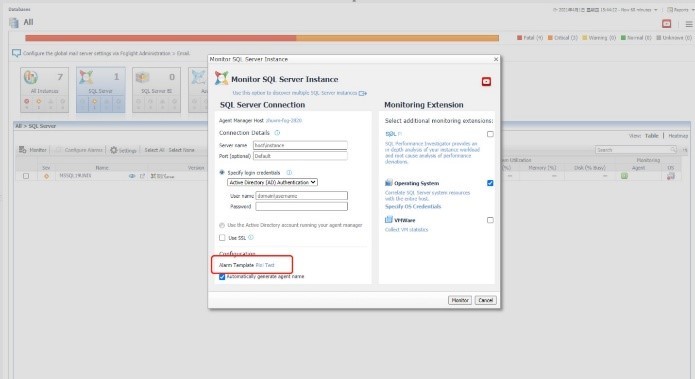The image size is (695, 379).
Task: Click the Settings gear icon in background toolbar
Action: click(113, 150)
